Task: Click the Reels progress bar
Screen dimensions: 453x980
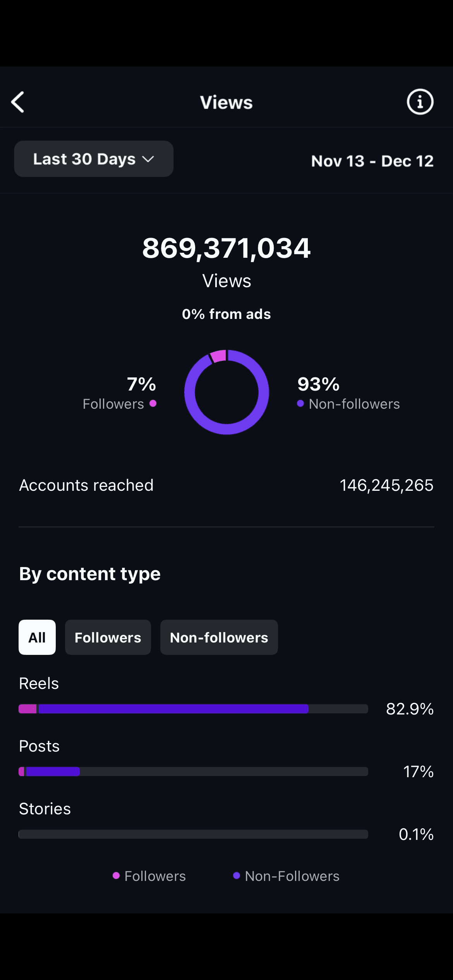Action: tap(193, 709)
